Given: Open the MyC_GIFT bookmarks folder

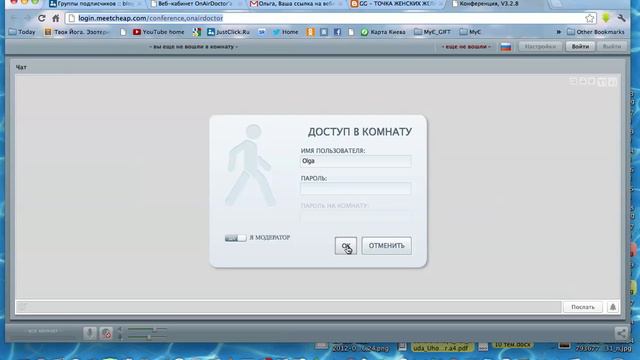Looking at the screenshot, I should (432, 32).
